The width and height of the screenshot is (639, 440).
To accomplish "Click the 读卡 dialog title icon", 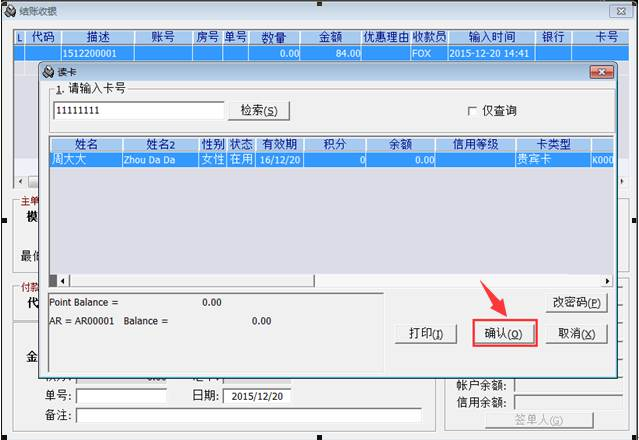I will pyautogui.click(x=48, y=73).
